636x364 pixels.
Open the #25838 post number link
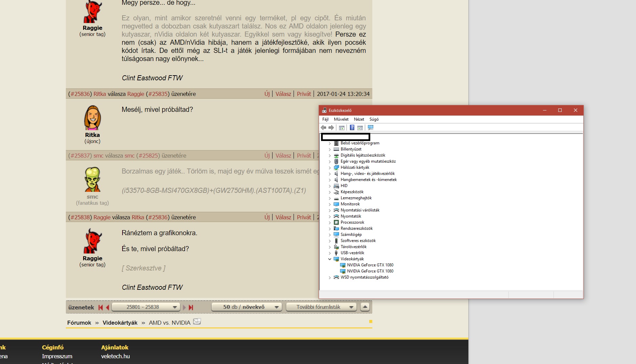coord(80,217)
